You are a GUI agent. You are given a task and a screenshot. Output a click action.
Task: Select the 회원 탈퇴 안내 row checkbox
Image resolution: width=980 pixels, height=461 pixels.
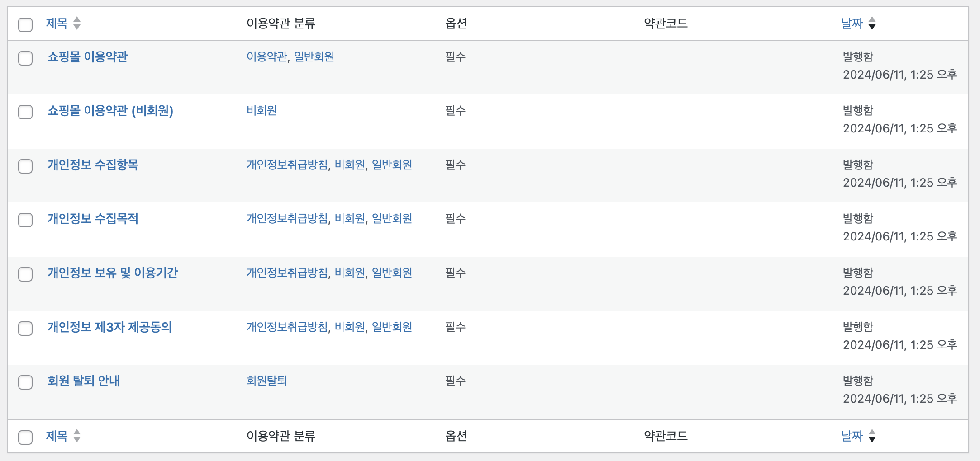coord(25,382)
